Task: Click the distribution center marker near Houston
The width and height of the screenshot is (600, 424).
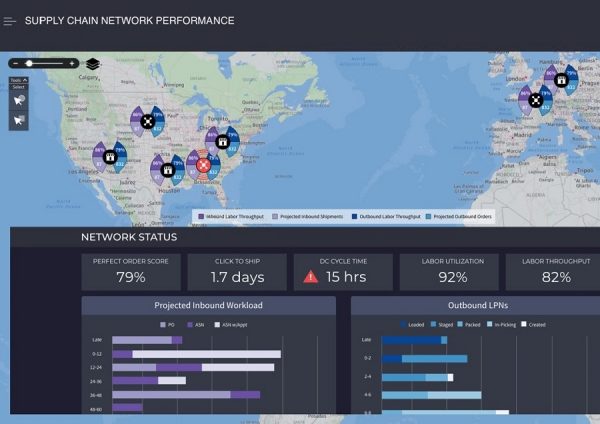Action: click(168, 170)
